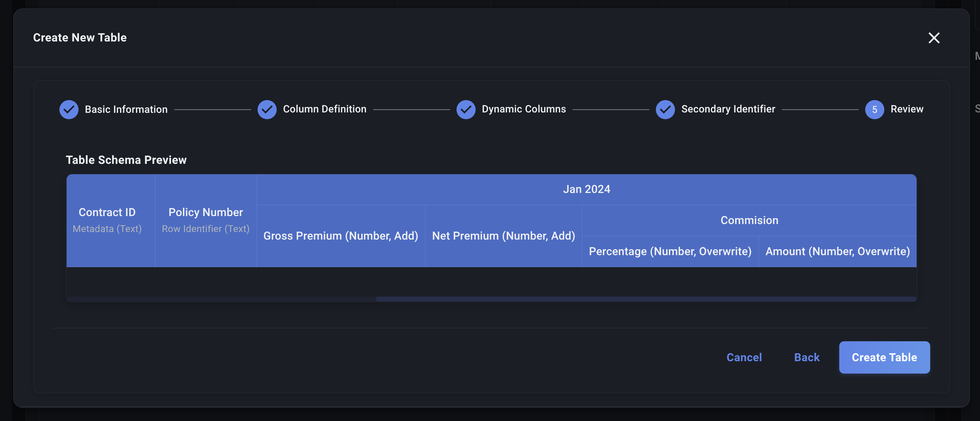Click the Column Definition checkmark step icon
Viewport: 980px width, 421px height.
[x=267, y=110]
